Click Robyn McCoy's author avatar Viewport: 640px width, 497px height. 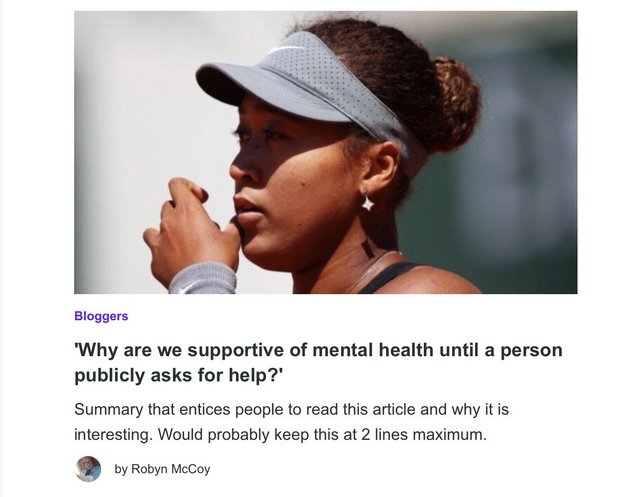pyautogui.click(x=88, y=469)
